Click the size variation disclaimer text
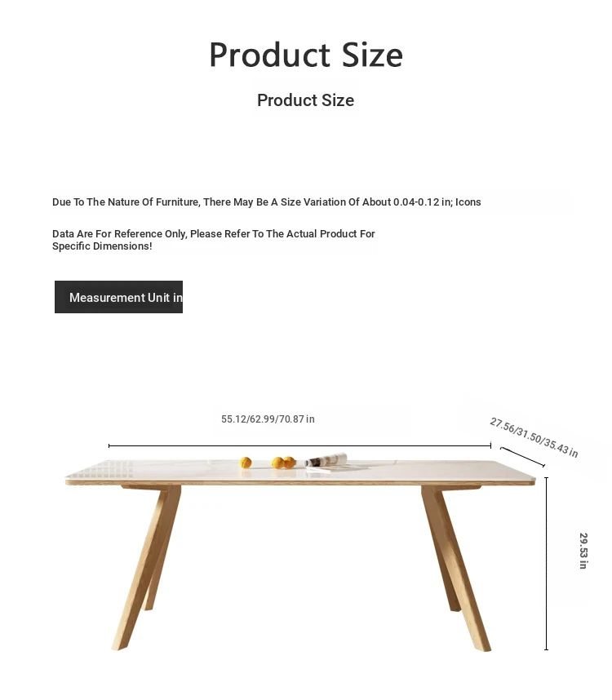This screenshot has width=612, height=700. [x=267, y=202]
